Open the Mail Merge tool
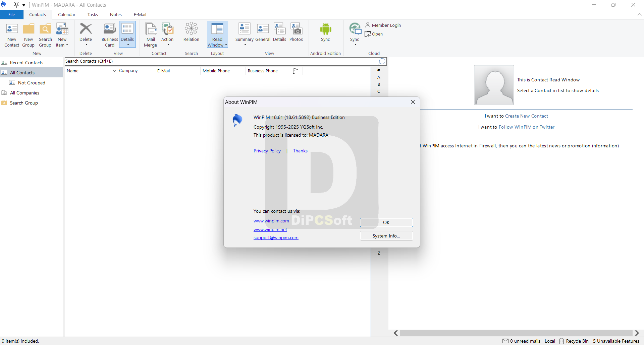The image size is (644, 345). (x=151, y=29)
